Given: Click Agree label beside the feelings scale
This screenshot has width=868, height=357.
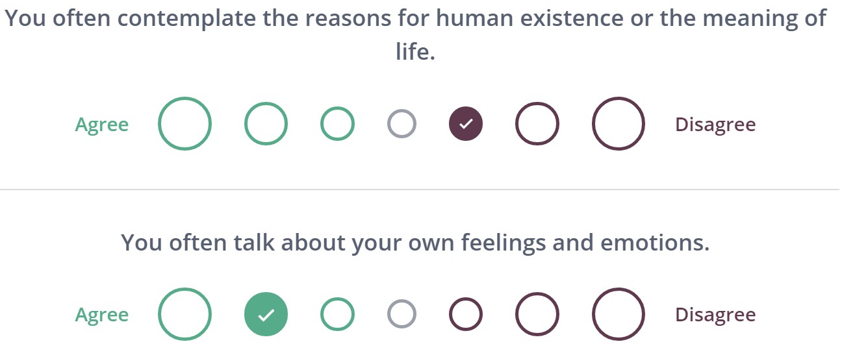Looking at the screenshot, I should point(102,315).
